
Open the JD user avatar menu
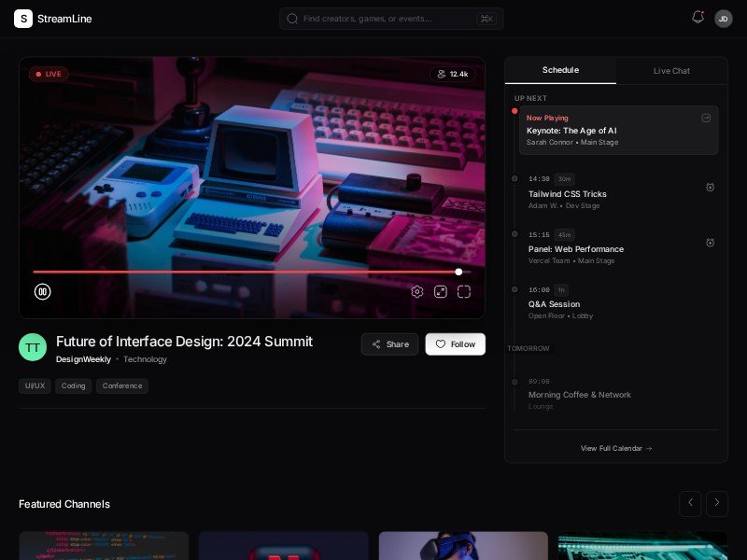coord(724,19)
